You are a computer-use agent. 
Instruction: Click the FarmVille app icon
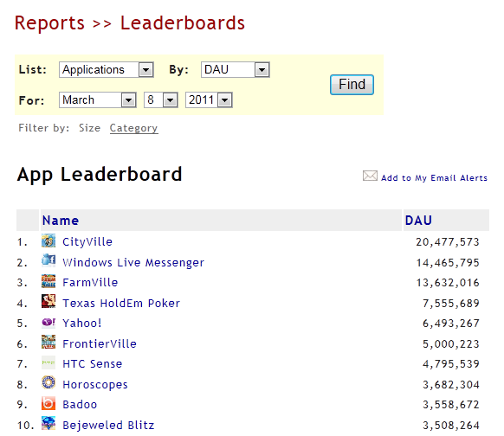pos(48,281)
